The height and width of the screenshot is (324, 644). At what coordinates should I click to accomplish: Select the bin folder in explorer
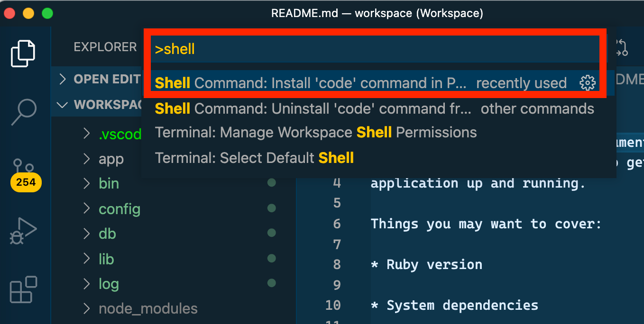109,183
